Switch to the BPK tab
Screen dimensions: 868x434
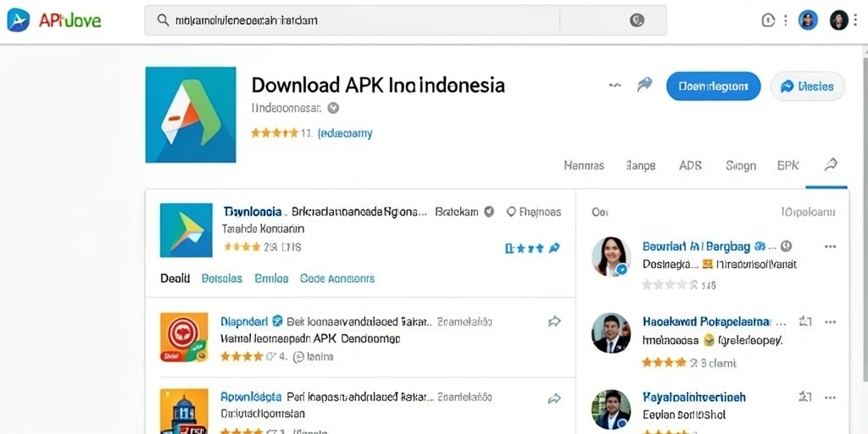pos(787,165)
